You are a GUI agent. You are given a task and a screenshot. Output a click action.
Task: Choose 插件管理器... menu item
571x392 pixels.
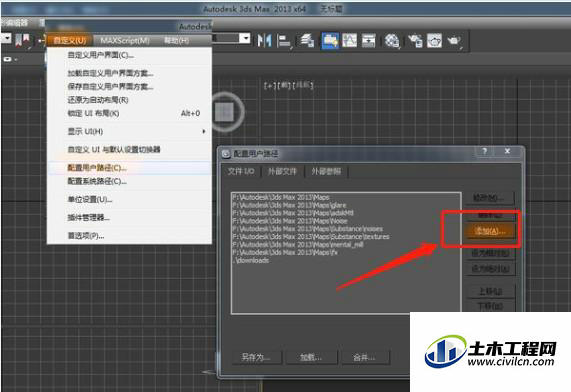[x=129, y=217]
